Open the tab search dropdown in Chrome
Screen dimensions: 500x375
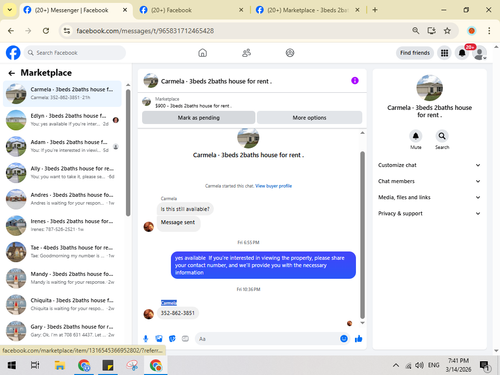[x=10, y=10]
